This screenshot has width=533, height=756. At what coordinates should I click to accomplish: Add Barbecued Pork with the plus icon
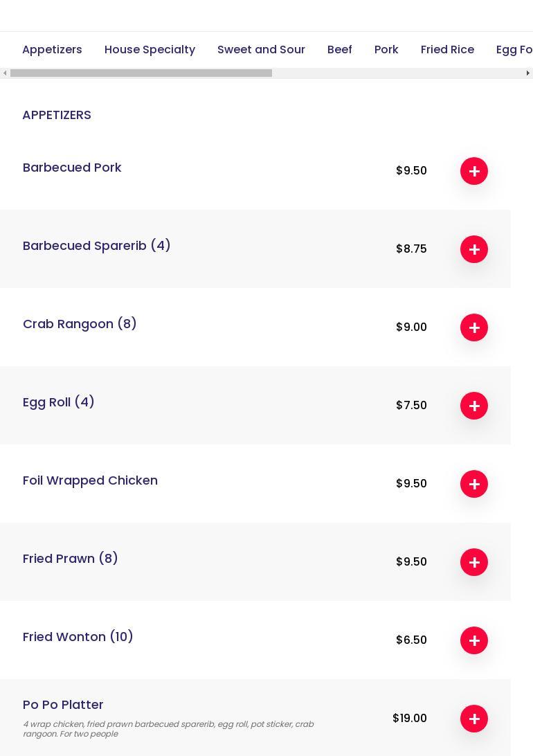point(474,171)
